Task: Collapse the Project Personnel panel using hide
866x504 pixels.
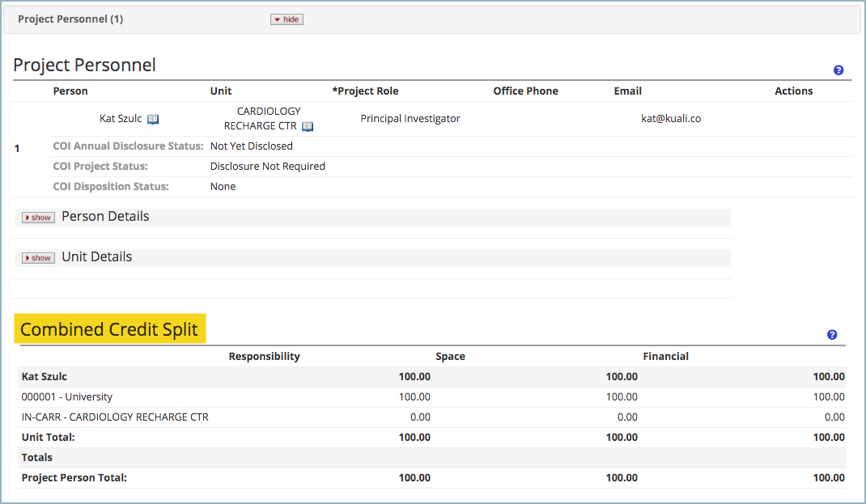Action: pyautogui.click(x=287, y=19)
